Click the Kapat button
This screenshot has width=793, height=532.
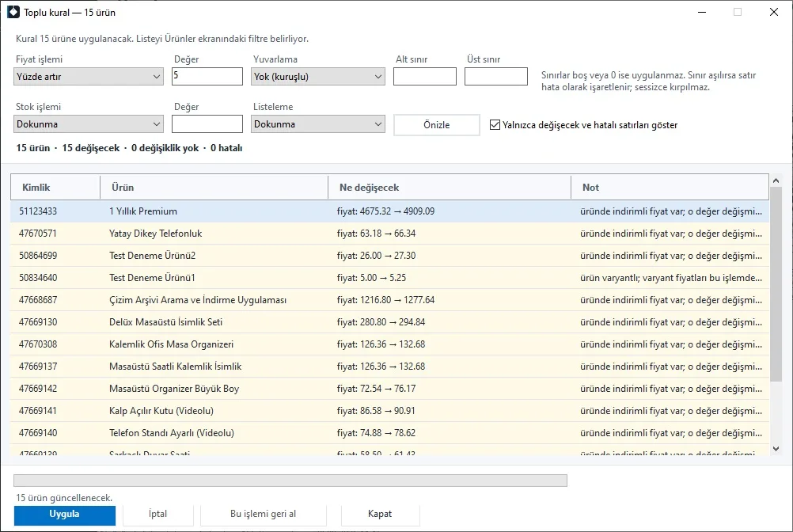(x=380, y=515)
